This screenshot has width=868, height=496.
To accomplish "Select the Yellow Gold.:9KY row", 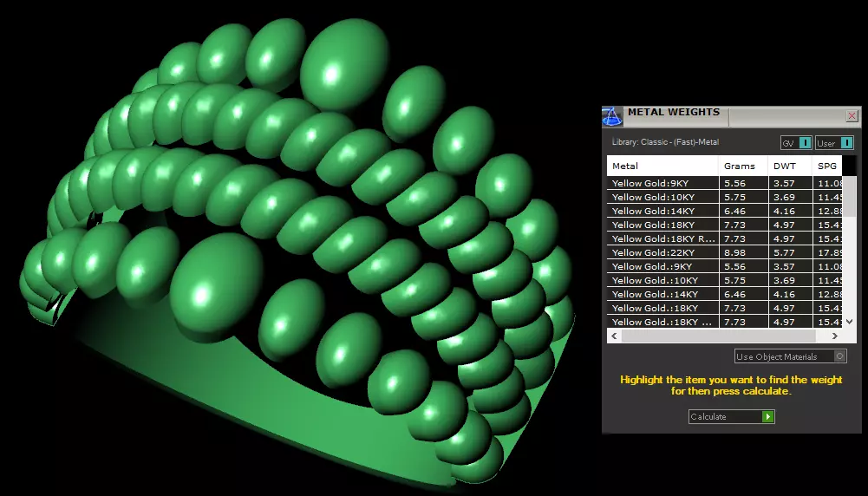I will pos(724,266).
